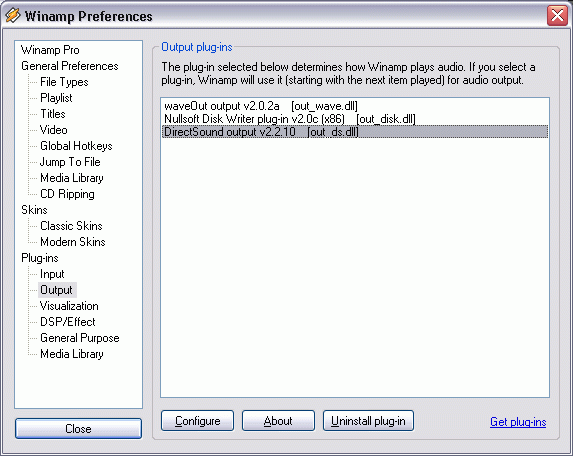This screenshot has width=573, height=456.
Task: Select Winamp Pro in the preferences tree
Action: pos(50,50)
